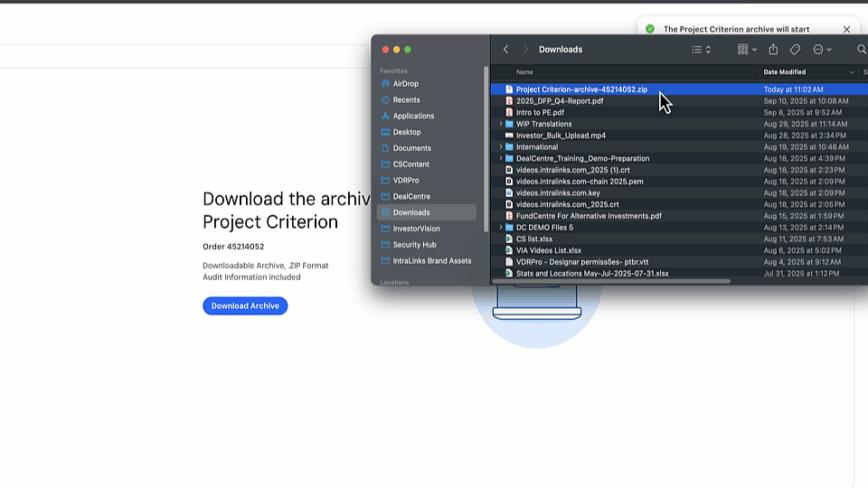Viewport: 868px width, 488px height.
Task: Select FundCentre For Alternative Investments.pdf
Action: pos(679,216)
